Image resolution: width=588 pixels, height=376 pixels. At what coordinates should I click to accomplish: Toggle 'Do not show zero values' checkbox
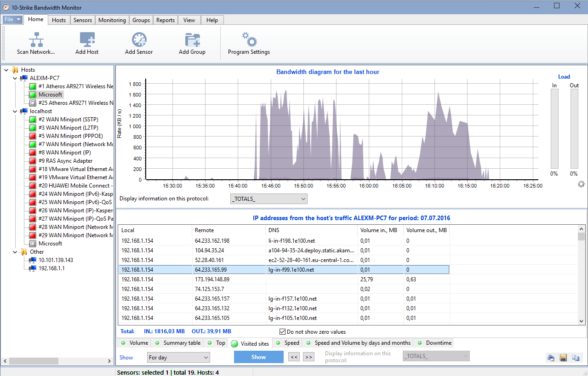pos(282,332)
